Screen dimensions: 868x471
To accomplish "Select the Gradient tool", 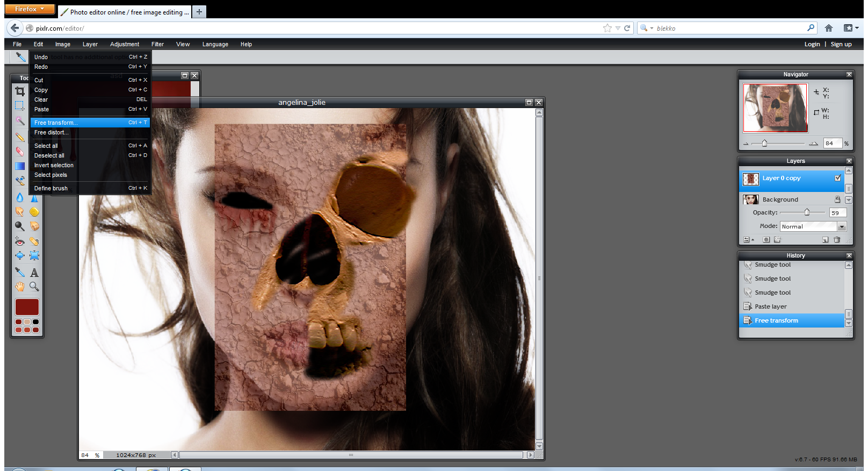I will 20,166.
